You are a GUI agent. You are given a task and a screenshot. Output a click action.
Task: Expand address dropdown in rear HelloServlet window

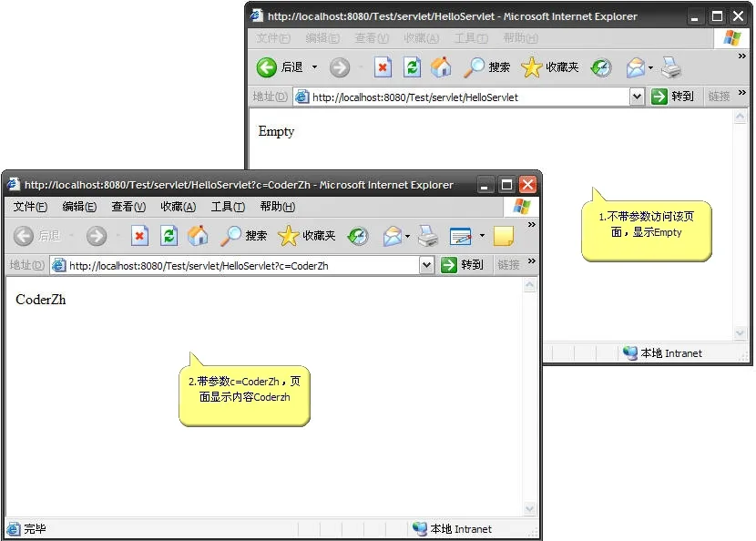click(x=637, y=97)
